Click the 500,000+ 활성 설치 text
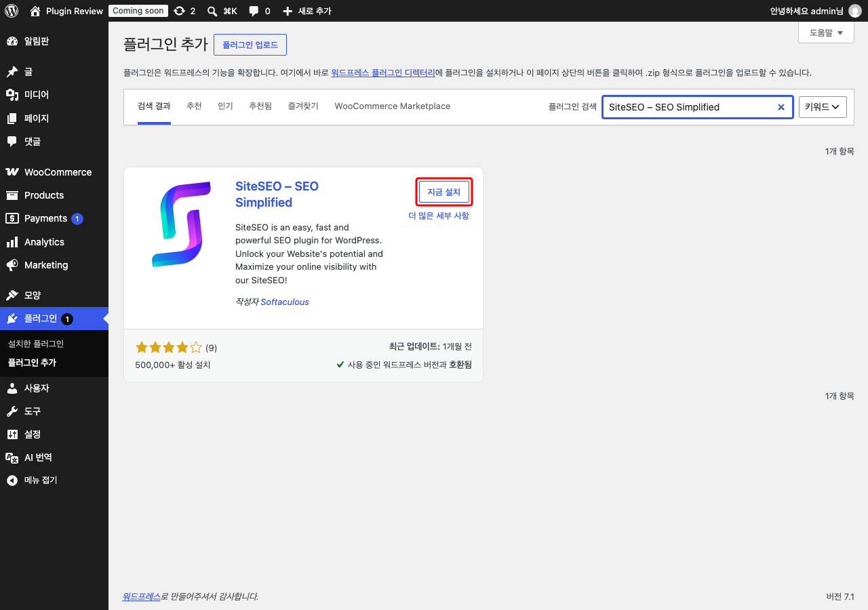 point(173,365)
